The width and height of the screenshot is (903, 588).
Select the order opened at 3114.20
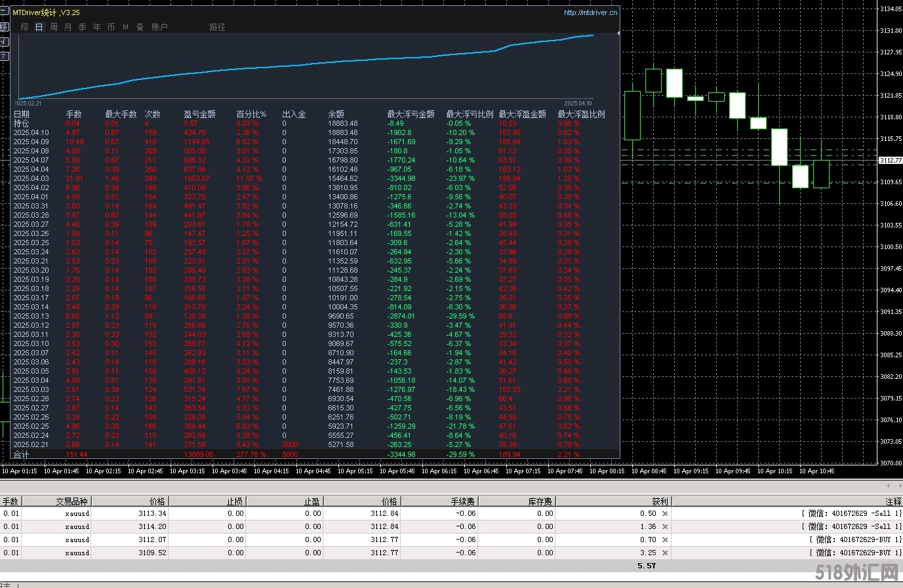click(451, 526)
